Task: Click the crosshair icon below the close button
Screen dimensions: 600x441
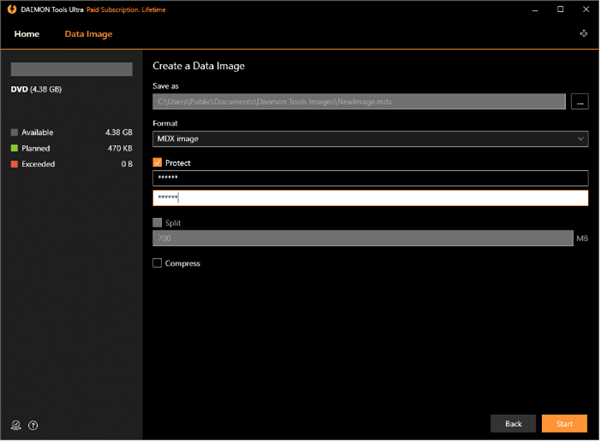Action: [x=583, y=34]
